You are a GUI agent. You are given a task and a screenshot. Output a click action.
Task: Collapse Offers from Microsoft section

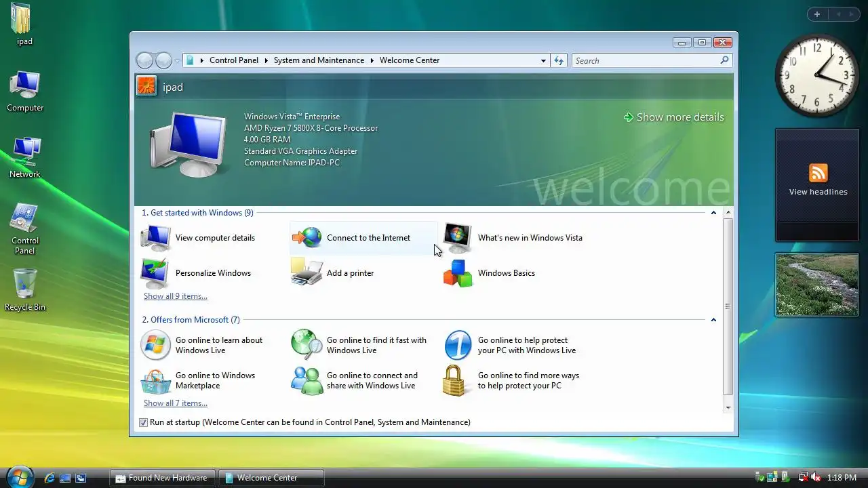713,320
